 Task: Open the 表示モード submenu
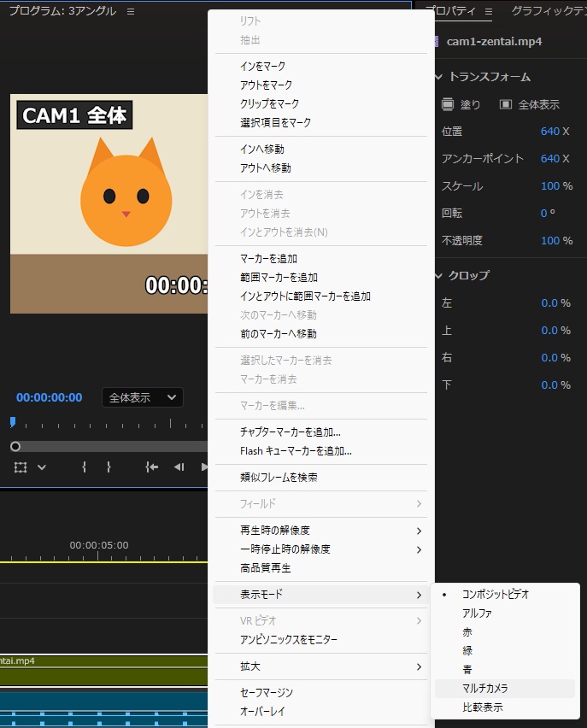(321, 595)
